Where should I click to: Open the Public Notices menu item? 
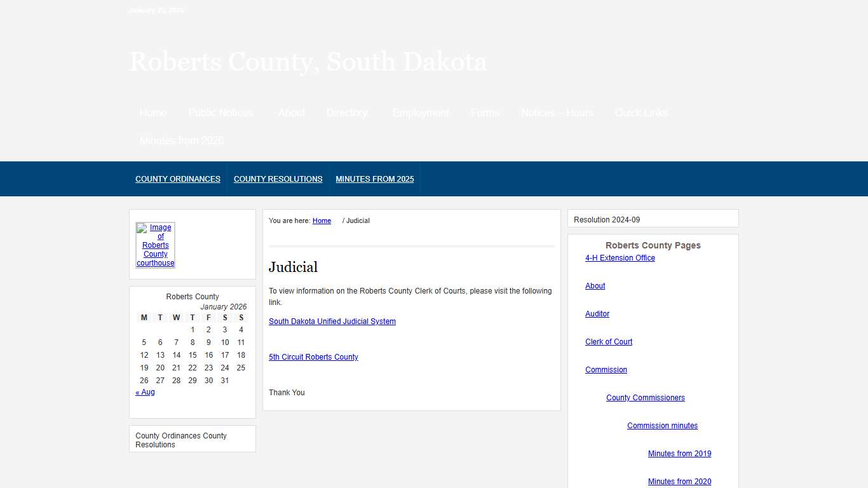coord(220,112)
